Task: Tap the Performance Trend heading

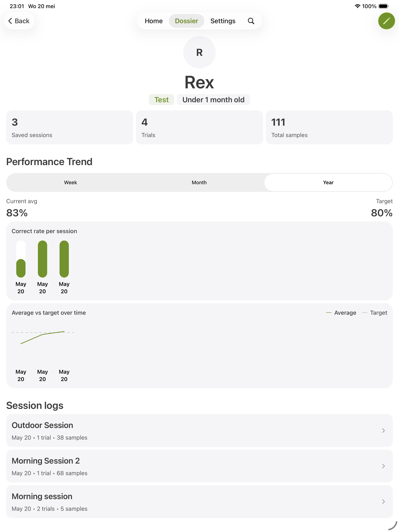Action: click(x=49, y=162)
